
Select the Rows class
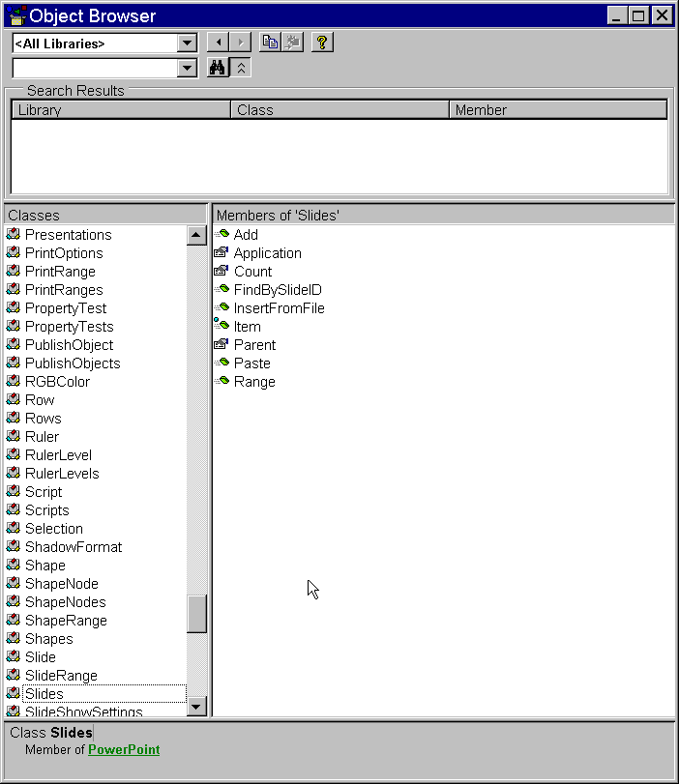pyautogui.click(x=43, y=419)
